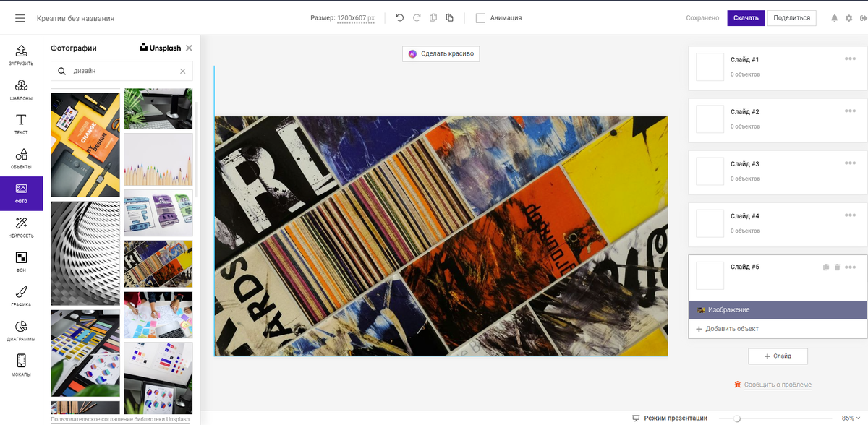The height and width of the screenshot is (425, 868).
Task: Enable the Анимация checkbox
Action: point(480,18)
